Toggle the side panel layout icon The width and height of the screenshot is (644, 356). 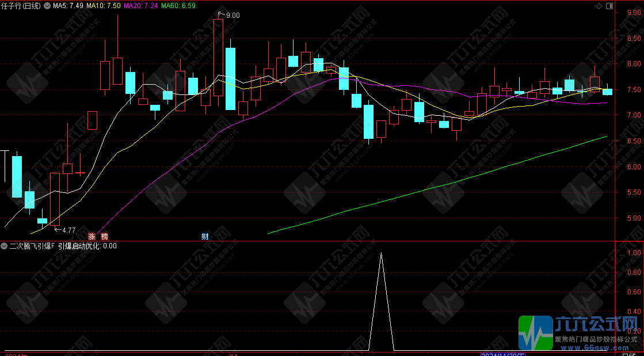(609, 6)
